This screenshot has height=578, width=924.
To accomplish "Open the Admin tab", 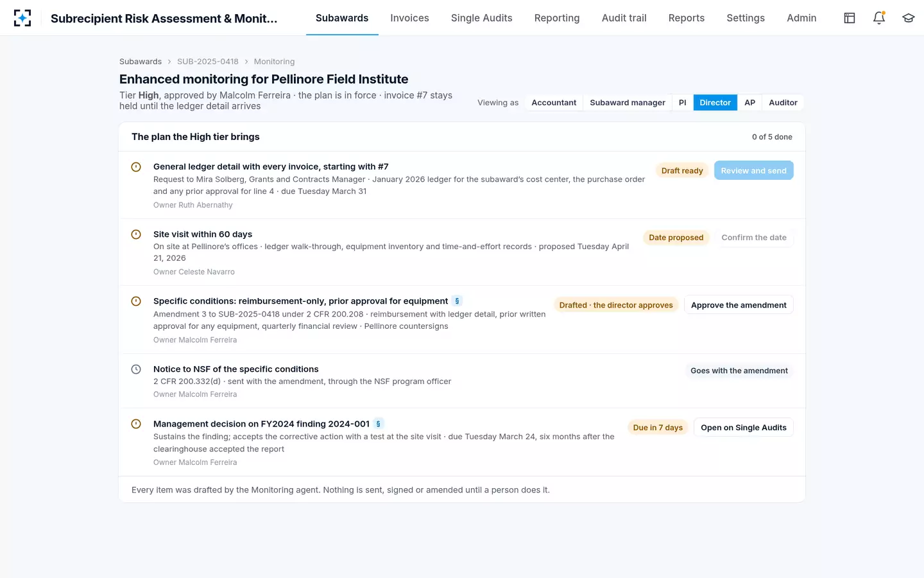I will tap(801, 18).
